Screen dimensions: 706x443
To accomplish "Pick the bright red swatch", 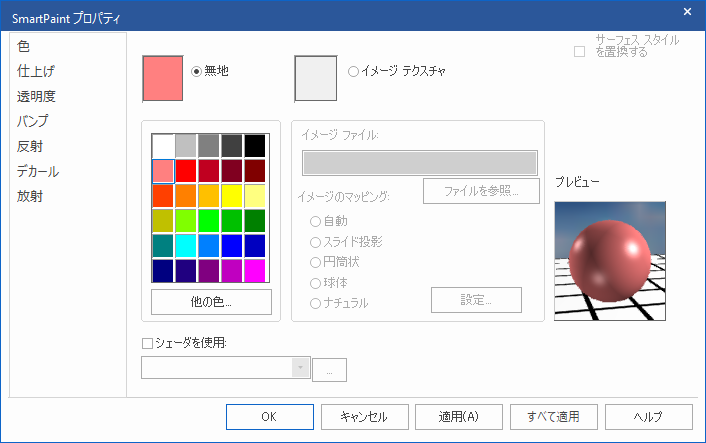I will tap(186, 171).
